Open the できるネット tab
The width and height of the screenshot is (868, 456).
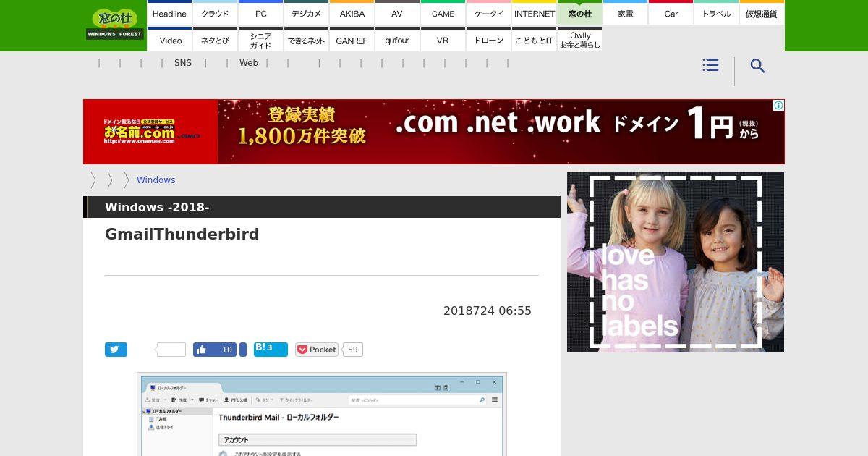(x=306, y=40)
